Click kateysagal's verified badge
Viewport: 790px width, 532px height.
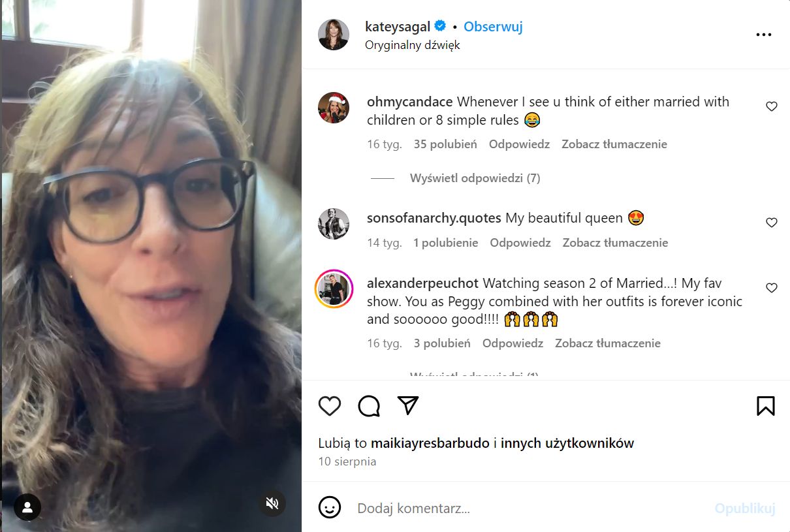[439, 26]
